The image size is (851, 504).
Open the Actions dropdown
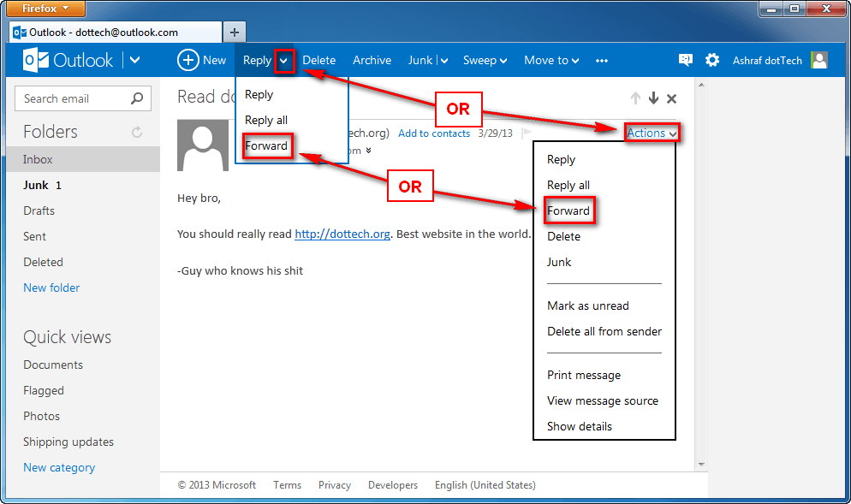[652, 133]
